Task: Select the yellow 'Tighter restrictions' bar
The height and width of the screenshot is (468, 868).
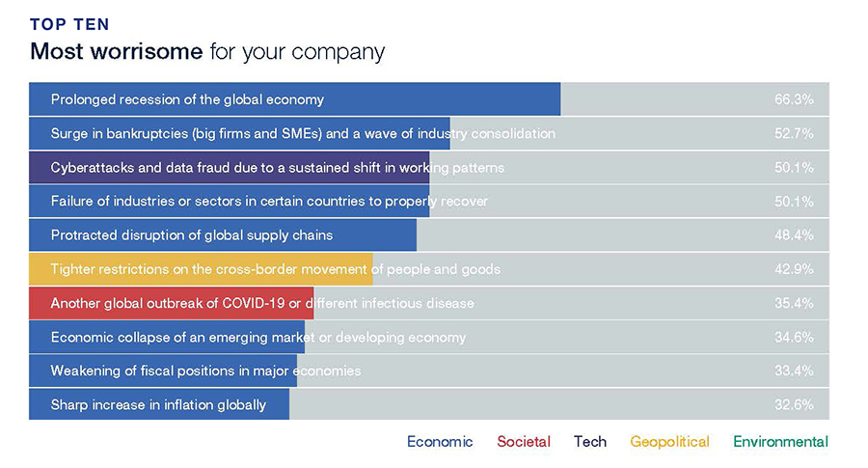Action: tap(201, 269)
